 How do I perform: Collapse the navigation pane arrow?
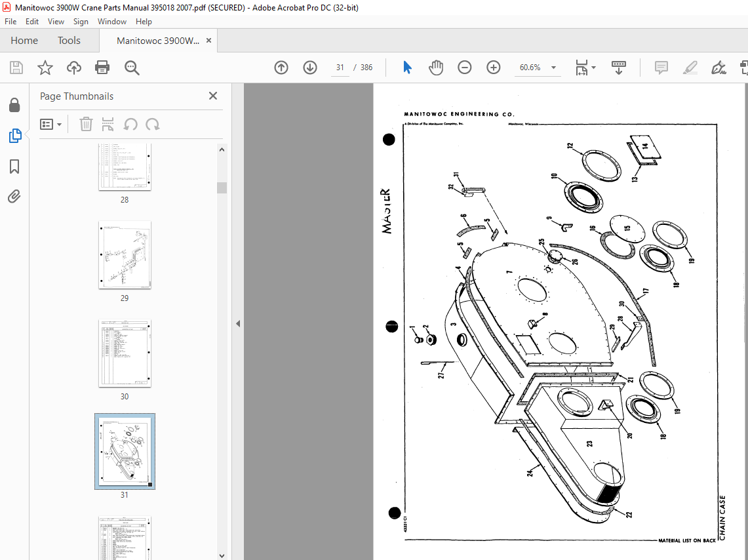237,323
